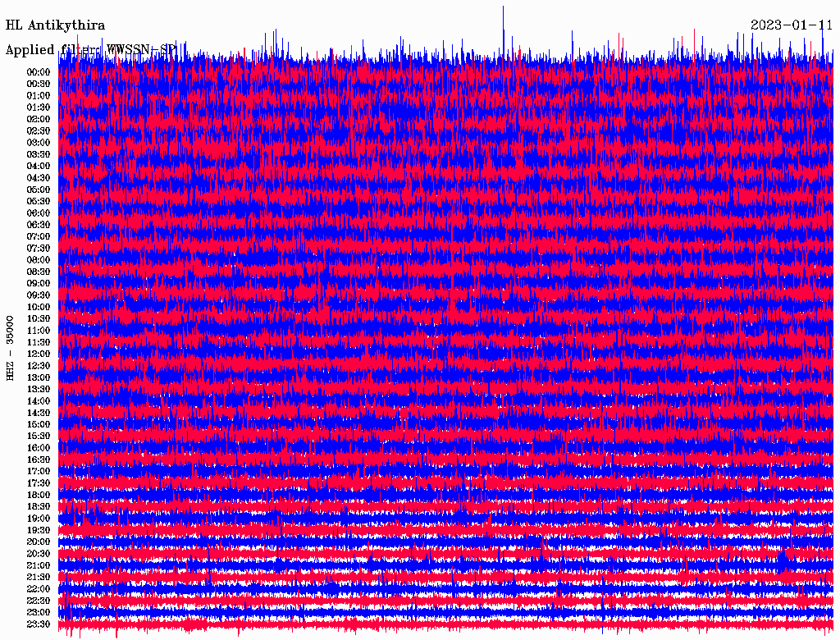
Task: Select the 16:00 time label
Action: tap(39, 448)
